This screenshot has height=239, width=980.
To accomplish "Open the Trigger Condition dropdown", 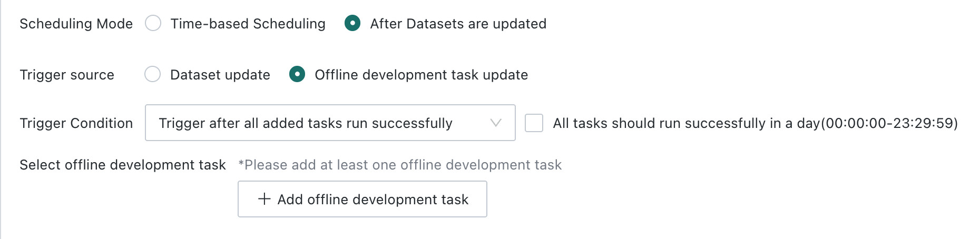I will click(x=330, y=123).
